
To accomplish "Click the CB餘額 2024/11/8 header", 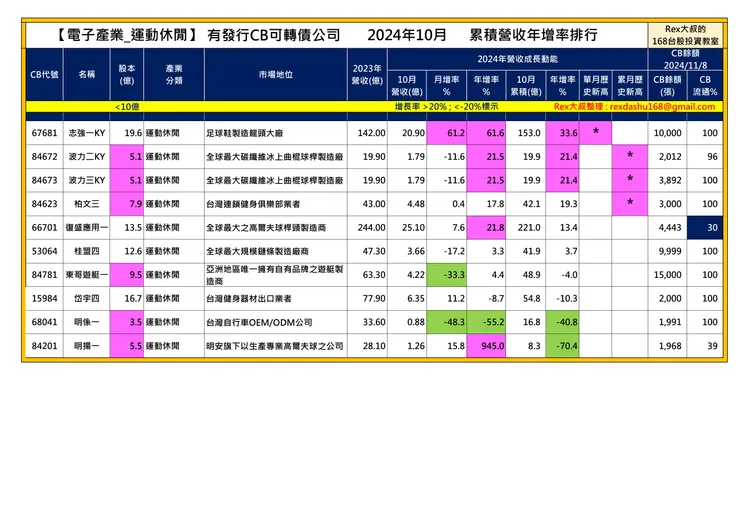I will tap(685, 59).
